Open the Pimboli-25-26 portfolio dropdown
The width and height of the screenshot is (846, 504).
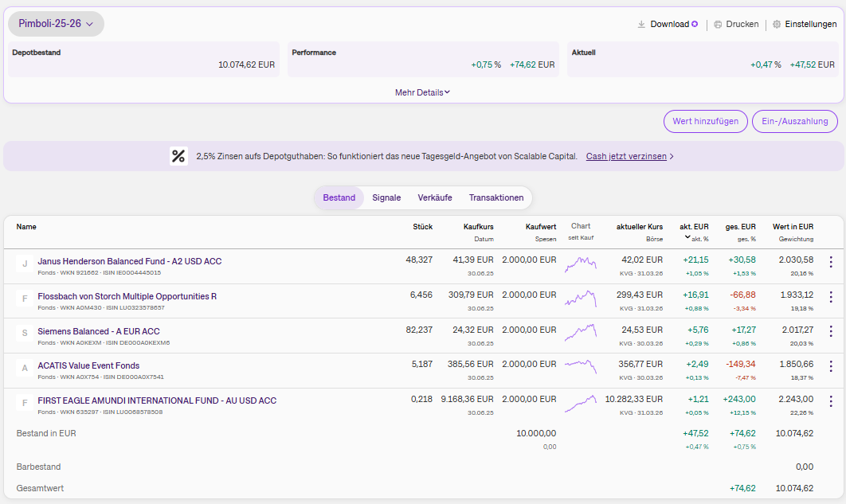[x=56, y=24]
